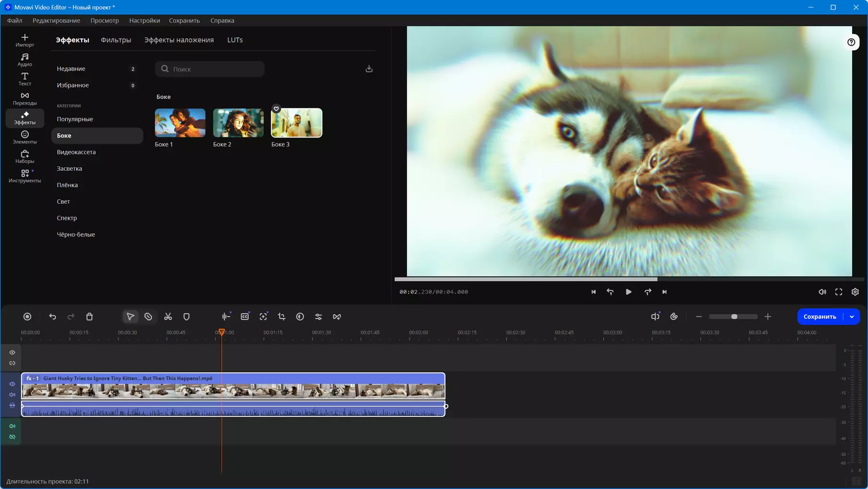The width and height of the screenshot is (868, 489).
Task: Open the Сохранить menu in menu bar
Action: point(184,21)
